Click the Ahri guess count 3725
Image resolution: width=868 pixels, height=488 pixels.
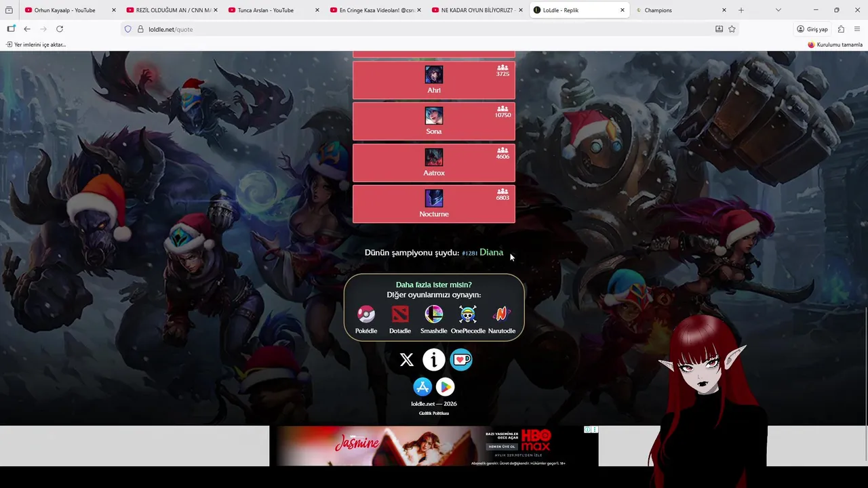tap(502, 73)
